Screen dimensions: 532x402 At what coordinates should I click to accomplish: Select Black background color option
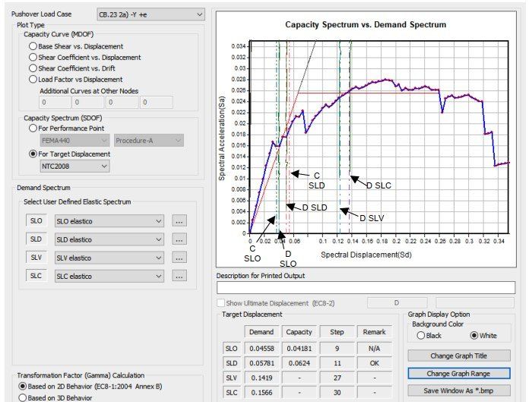[x=421, y=336]
